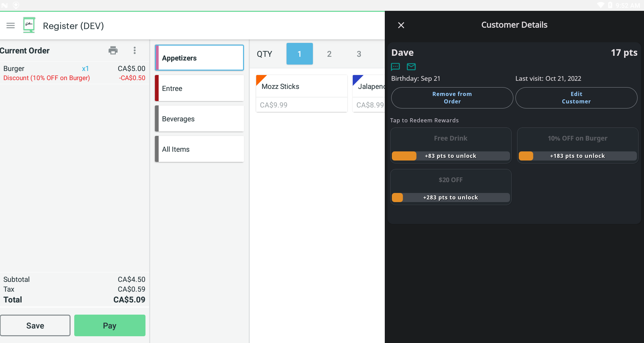Add Mozz Sticks to the order
Image resolution: width=644 pixels, height=343 pixels.
[x=301, y=93]
